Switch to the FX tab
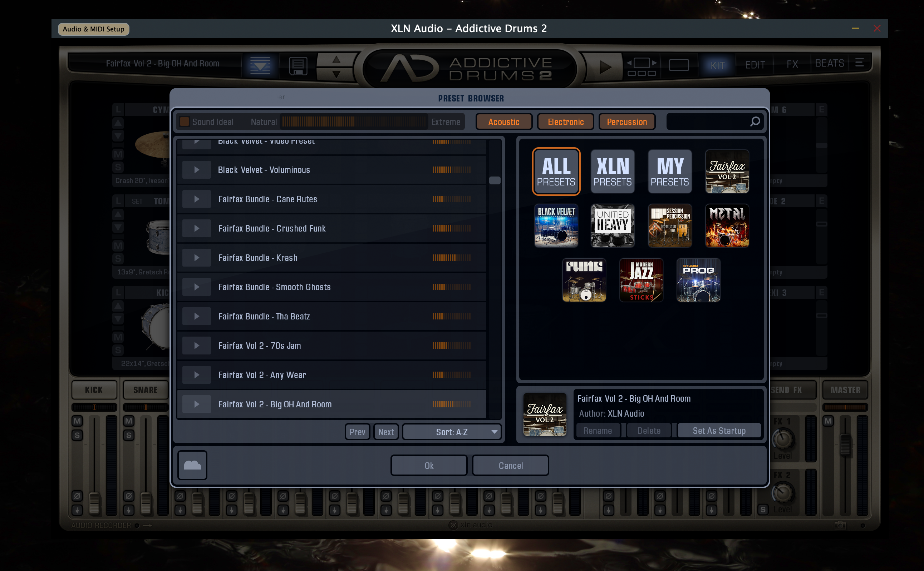Image resolution: width=924 pixels, height=571 pixels. [x=792, y=64]
